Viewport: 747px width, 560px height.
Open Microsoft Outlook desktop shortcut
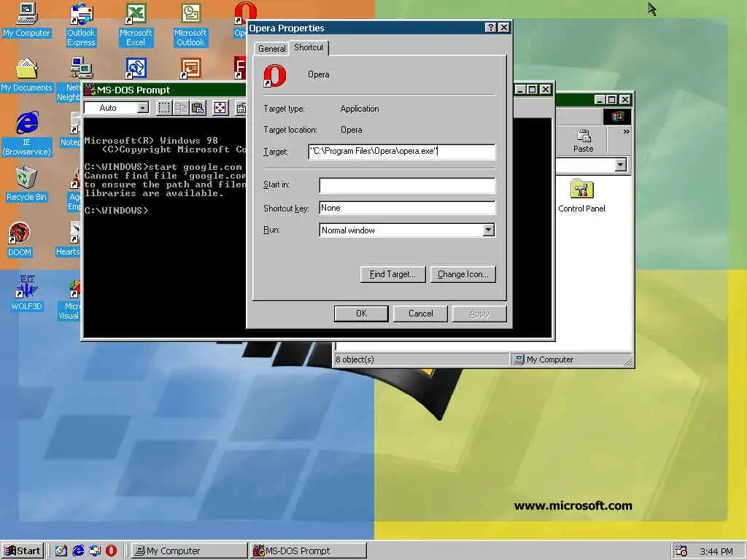click(x=190, y=25)
